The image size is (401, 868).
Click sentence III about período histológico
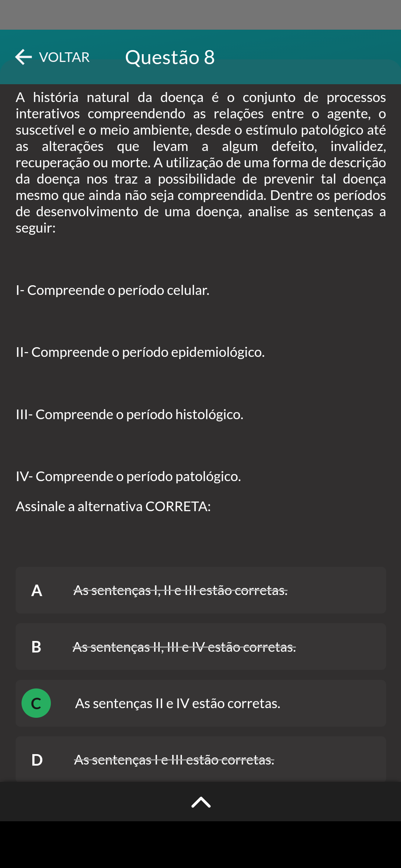click(x=130, y=414)
